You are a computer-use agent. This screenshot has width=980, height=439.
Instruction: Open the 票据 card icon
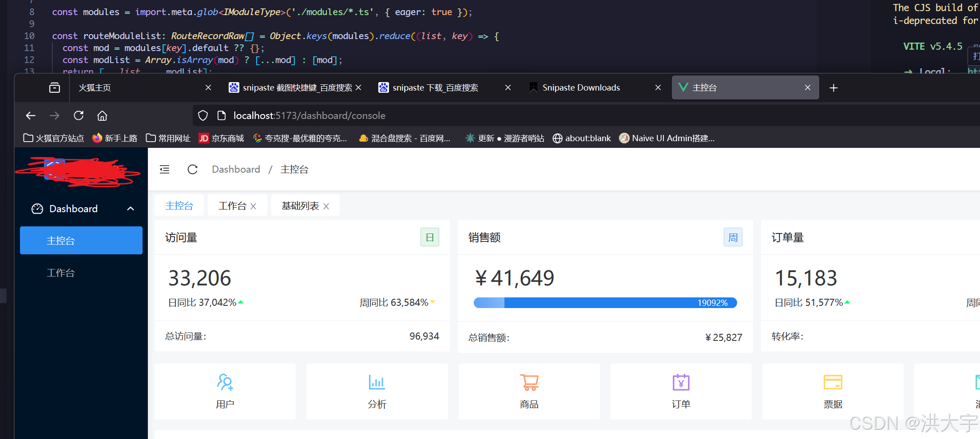coord(833,382)
